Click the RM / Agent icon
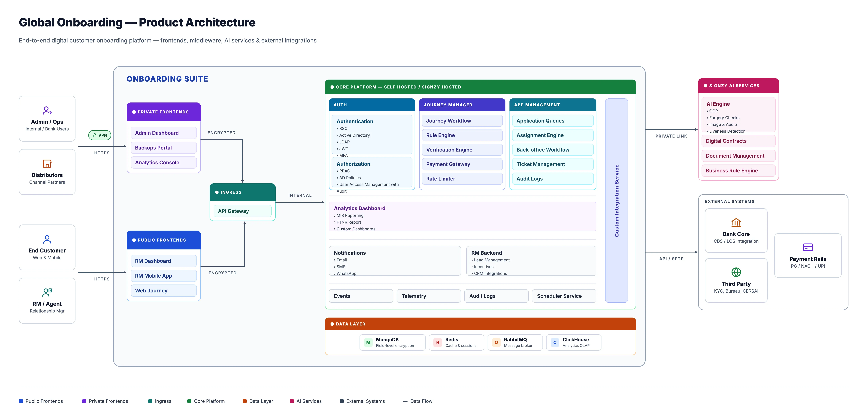 [x=47, y=292]
